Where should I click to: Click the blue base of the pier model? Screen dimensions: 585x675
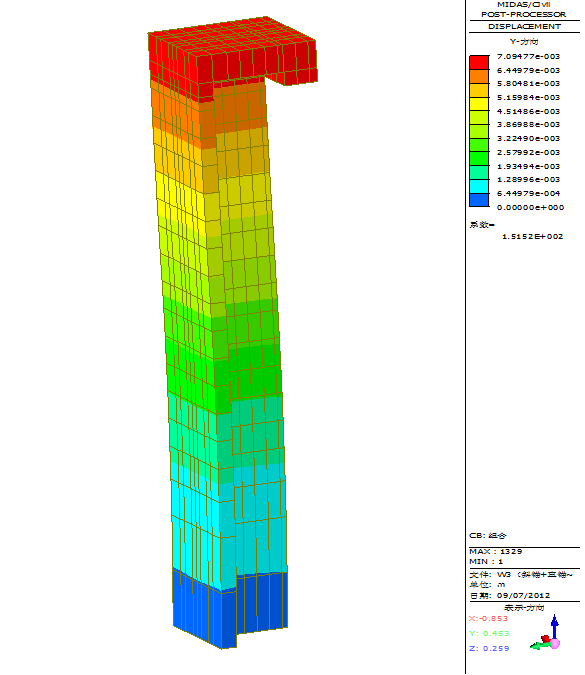click(x=230, y=609)
